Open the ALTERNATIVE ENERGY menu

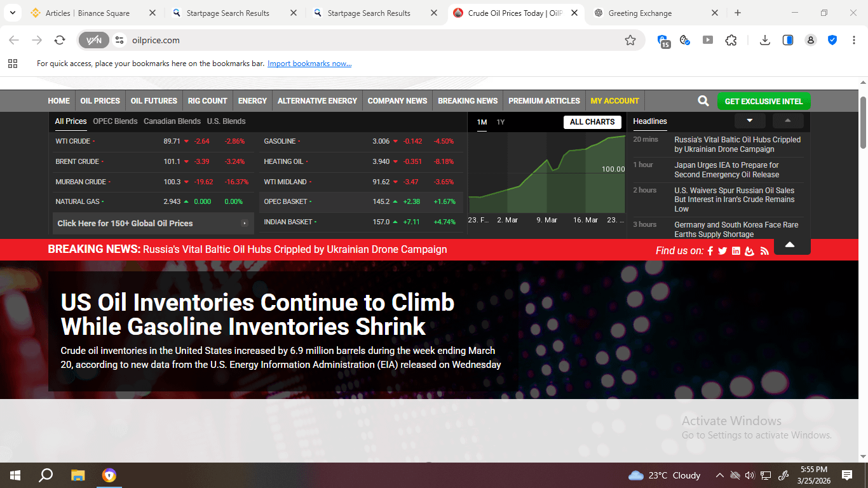click(318, 101)
